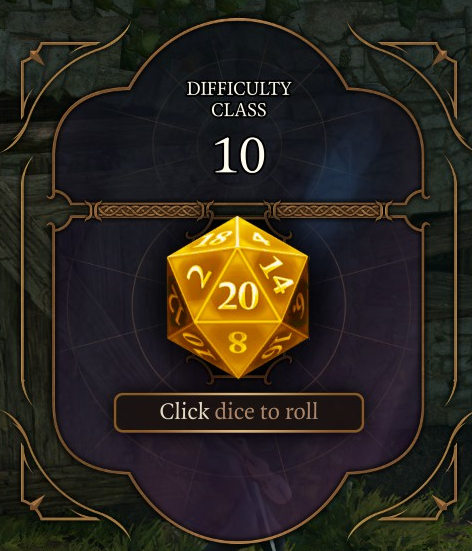Click the bottom-left corner star ornament
This screenshot has width=472, height=551.
(36, 503)
